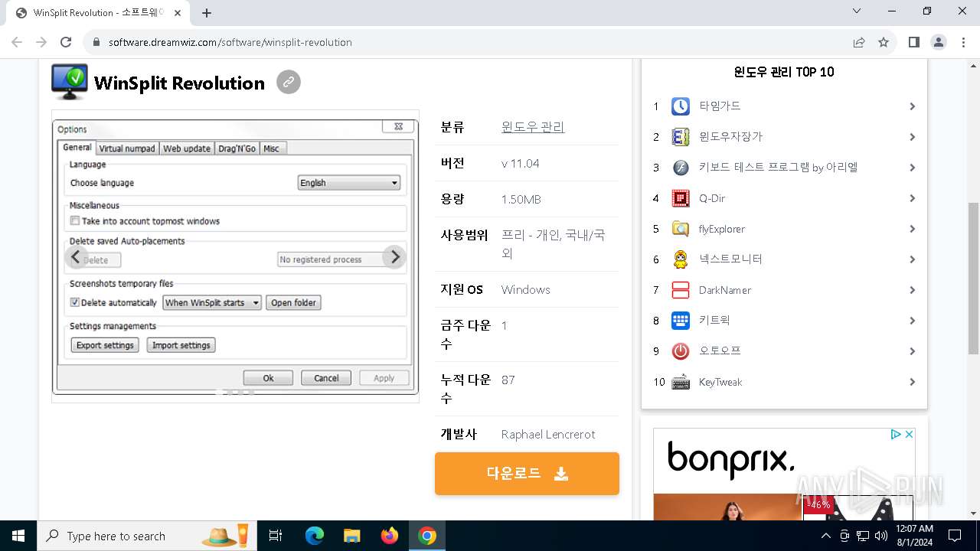Click the Options dialog screenshot image
980x551 pixels.
[236, 257]
